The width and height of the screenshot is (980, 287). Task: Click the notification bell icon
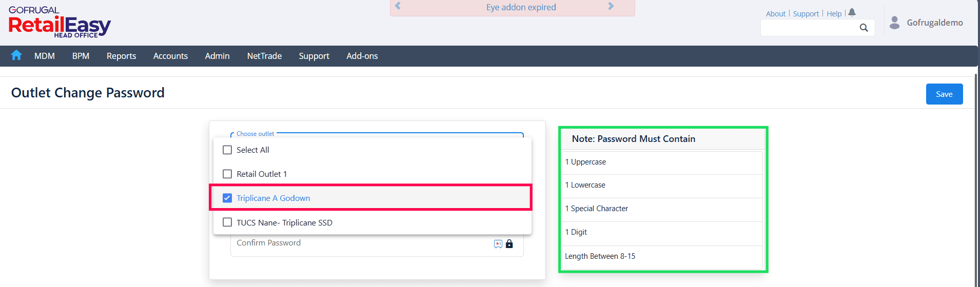click(x=852, y=12)
